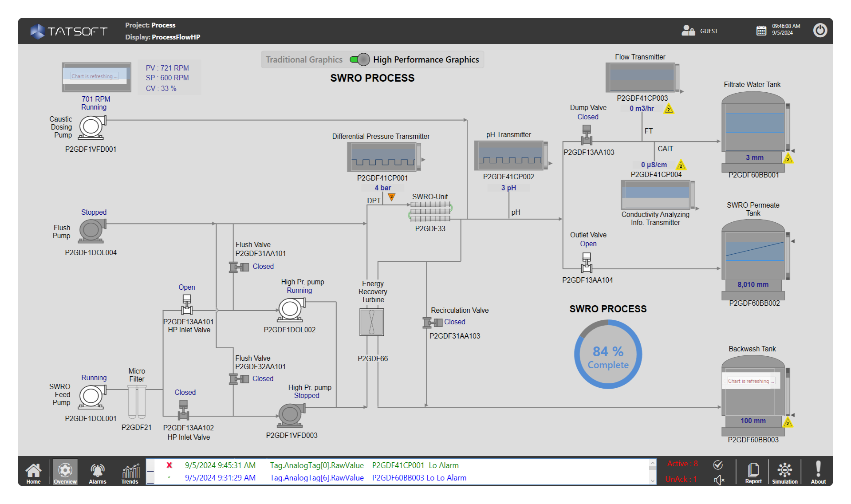This screenshot has height=504, width=851.
Task: Open the calendar date display
Action: point(761,31)
